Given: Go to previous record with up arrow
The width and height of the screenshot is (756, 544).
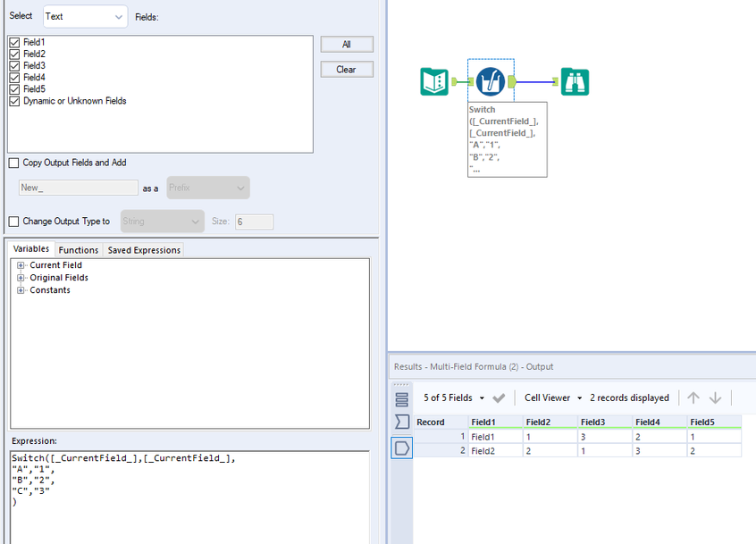Looking at the screenshot, I should tap(693, 398).
